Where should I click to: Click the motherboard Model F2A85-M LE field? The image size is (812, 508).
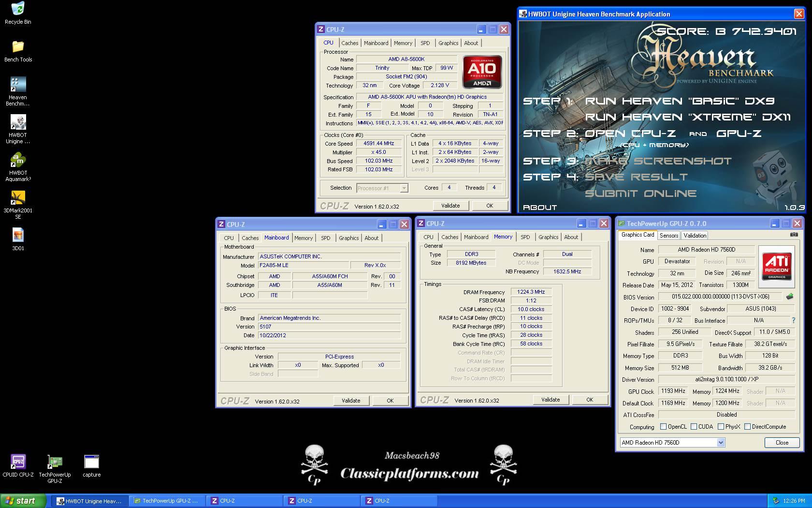(303, 265)
